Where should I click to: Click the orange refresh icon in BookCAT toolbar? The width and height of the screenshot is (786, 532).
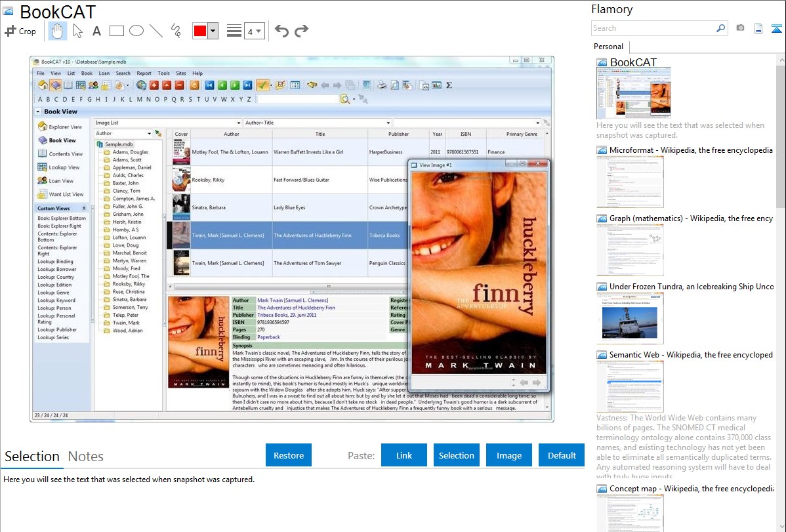(194, 85)
